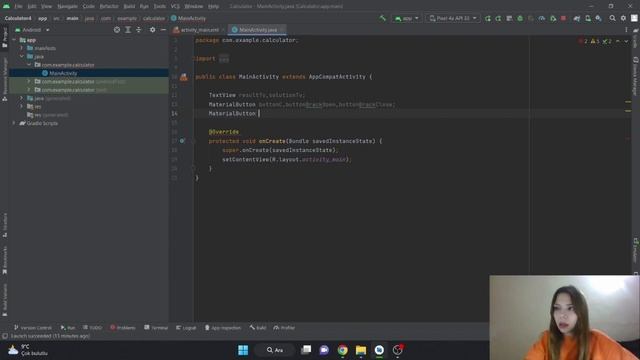Open the VCS menu

(175, 6)
